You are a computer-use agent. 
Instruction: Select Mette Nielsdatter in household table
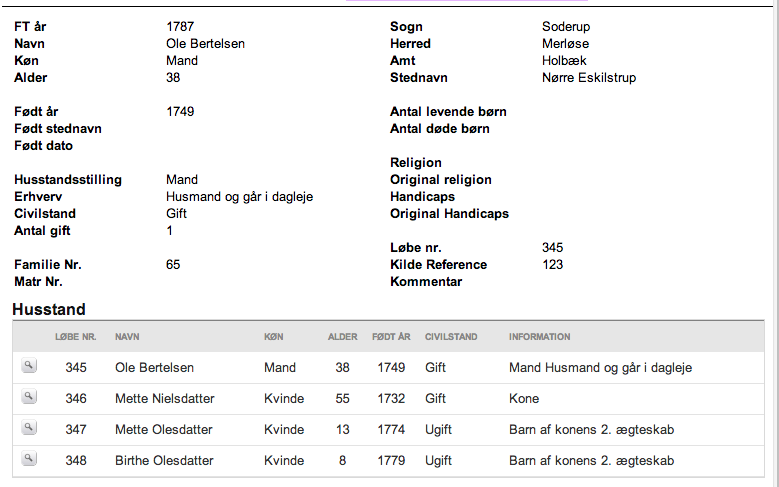(x=164, y=399)
